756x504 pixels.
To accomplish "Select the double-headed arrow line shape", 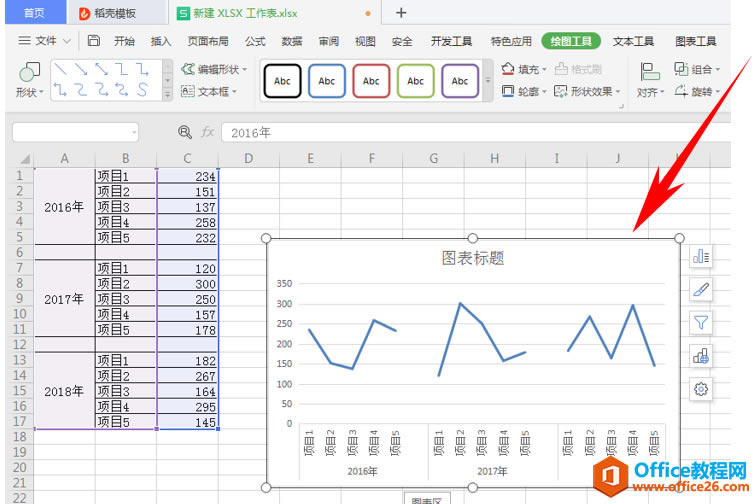I will point(101,69).
